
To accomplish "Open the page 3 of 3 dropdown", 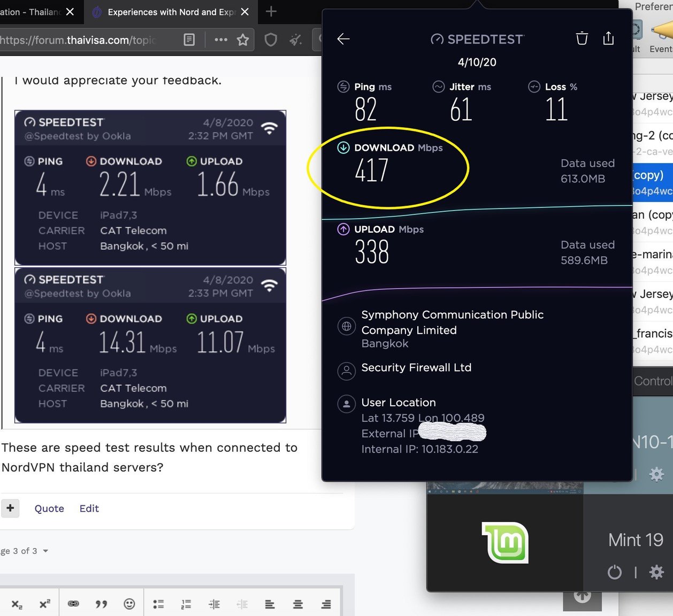I will 24,551.
